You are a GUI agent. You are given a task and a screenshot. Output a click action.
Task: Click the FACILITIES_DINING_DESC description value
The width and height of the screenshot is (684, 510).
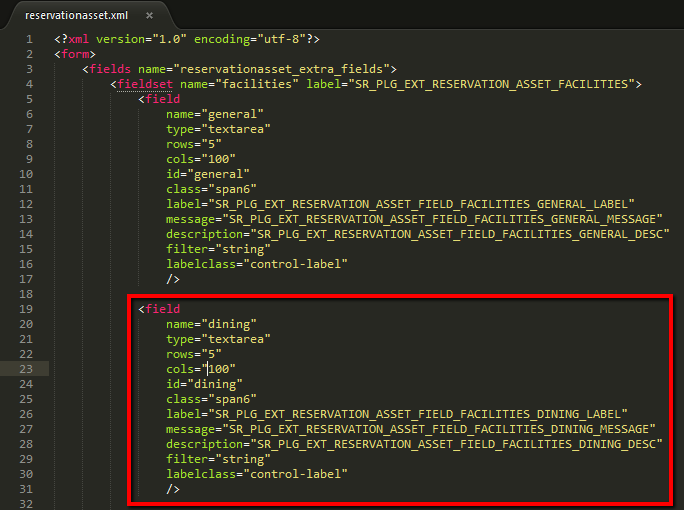457,444
